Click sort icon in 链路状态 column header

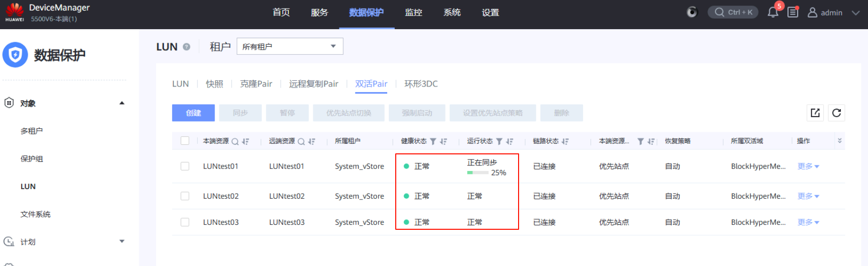point(565,141)
